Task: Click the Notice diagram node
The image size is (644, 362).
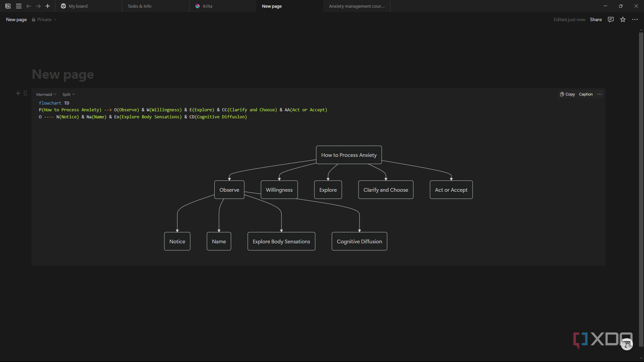Action: pos(177,241)
